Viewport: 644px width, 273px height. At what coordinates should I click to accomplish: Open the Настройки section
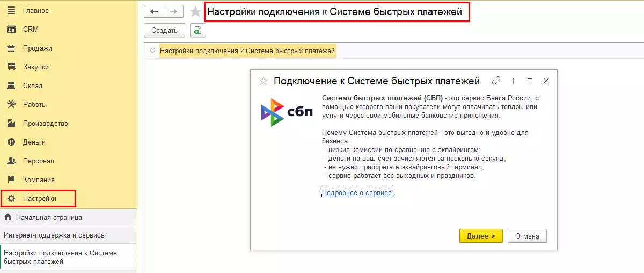coord(39,198)
